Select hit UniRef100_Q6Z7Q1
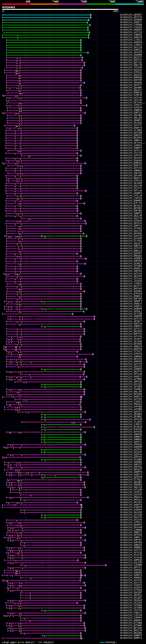The height and width of the screenshot is (644, 146). click(x=131, y=63)
